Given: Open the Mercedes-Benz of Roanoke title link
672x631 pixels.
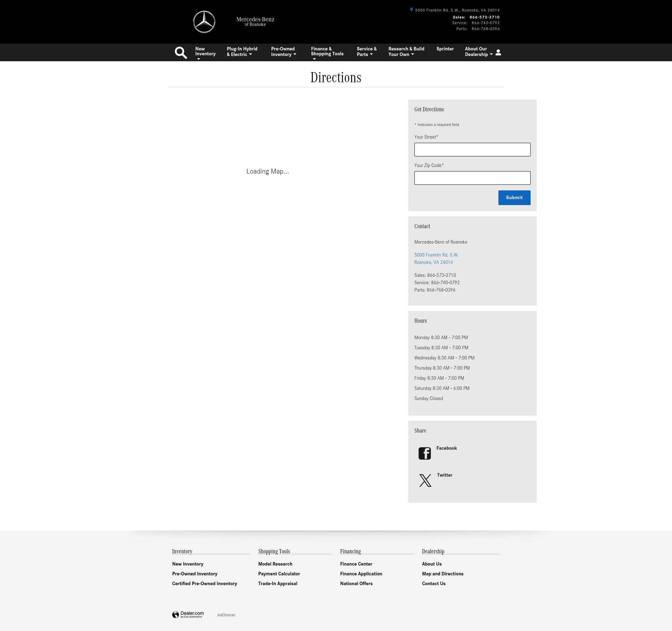Looking at the screenshot, I should (x=255, y=21).
